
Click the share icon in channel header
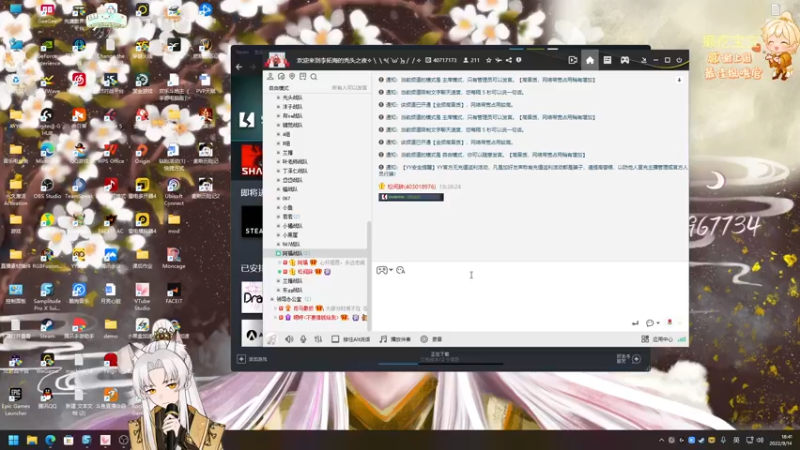click(x=509, y=60)
